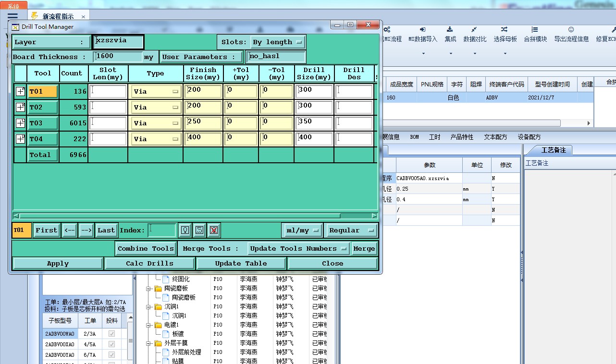Switch to the 工艺备注 tab

point(554,150)
